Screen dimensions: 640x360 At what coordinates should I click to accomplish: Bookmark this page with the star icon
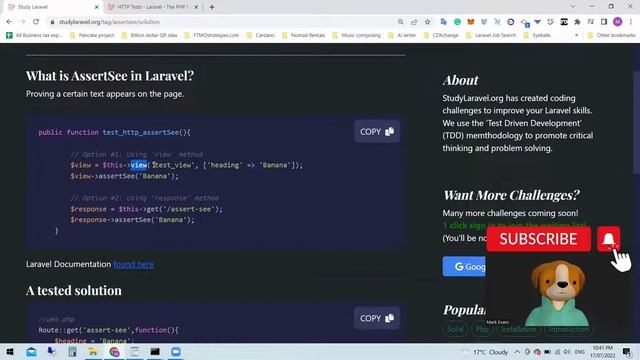(x=427, y=22)
